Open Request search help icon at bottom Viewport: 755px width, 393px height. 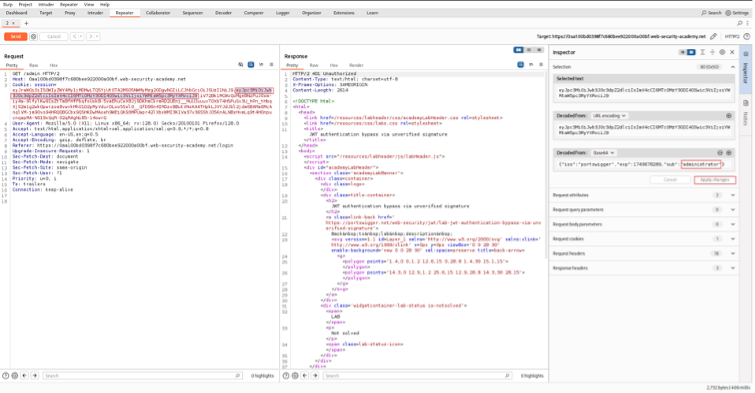pyautogui.click(x=6, y=376)
